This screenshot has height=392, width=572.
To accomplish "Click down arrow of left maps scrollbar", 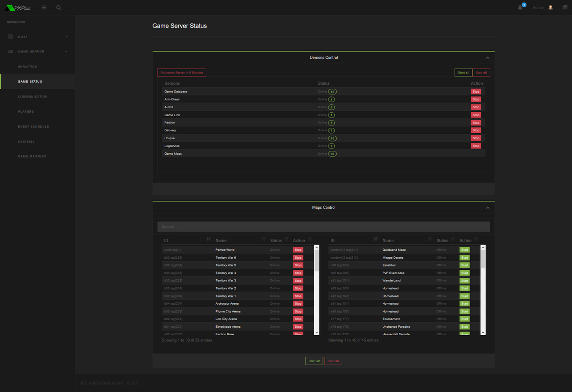I will pyautogui.click(x=317, y=332).
